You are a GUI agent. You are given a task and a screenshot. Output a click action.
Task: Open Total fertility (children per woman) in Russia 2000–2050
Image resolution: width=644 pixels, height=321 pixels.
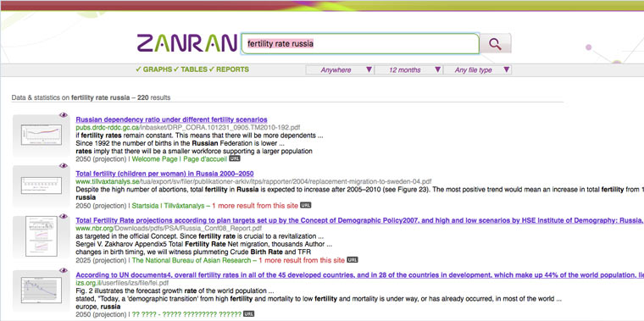point(164,174)
